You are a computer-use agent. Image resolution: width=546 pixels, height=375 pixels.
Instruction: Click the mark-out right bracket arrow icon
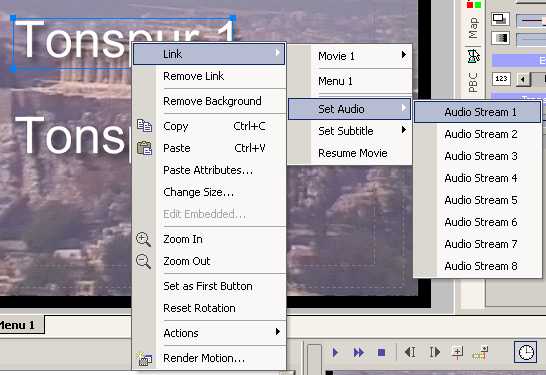pos(435,352)
